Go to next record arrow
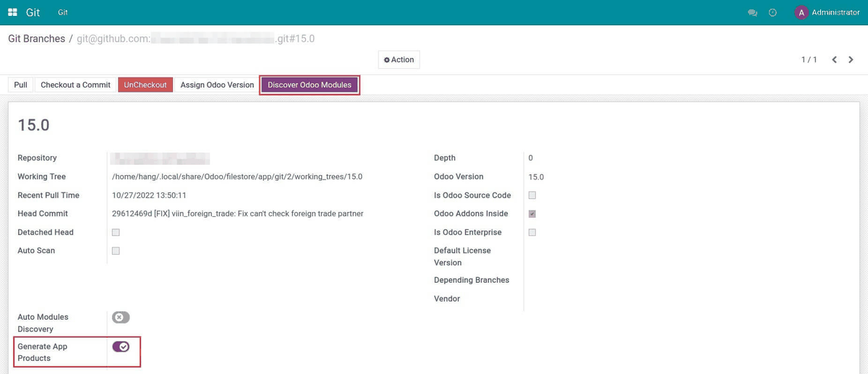The width and height of the screenshot is (868, 374). tap(851, 59)
